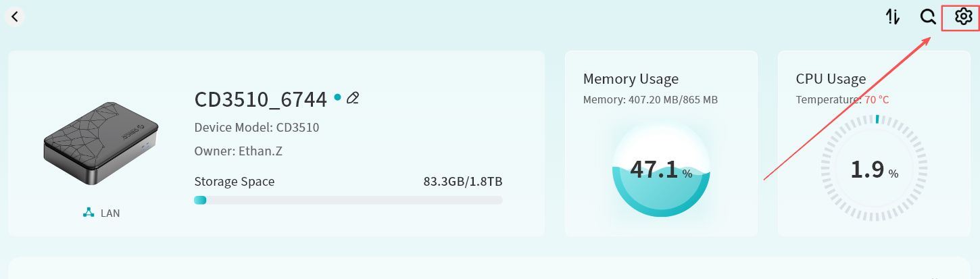This screenshot has height=279, width=980.
Task: Click the CD3510_6744 device name
Action: tap(260, 100)
